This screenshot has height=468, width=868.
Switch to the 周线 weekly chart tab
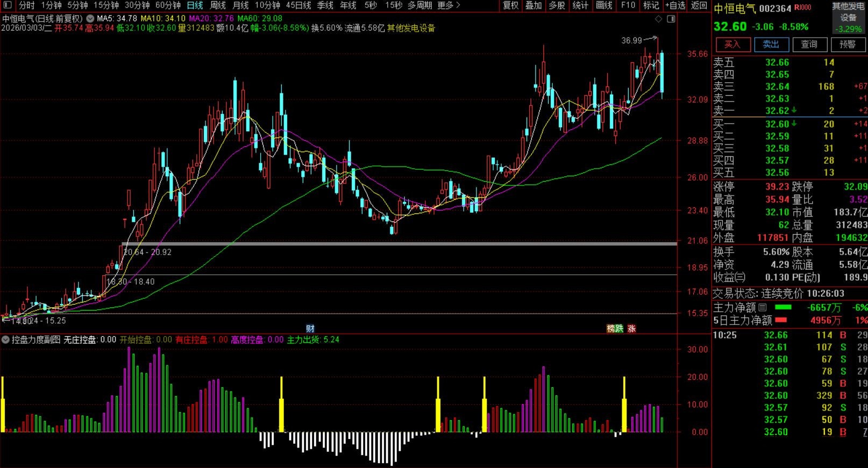(217, 5)
